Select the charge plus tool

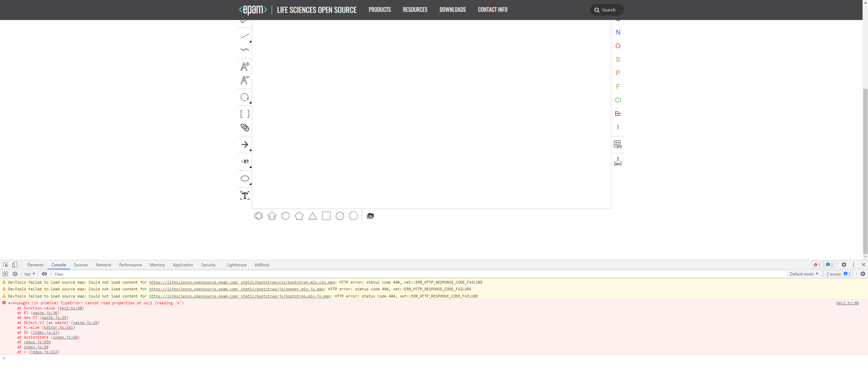pos(245,66)
